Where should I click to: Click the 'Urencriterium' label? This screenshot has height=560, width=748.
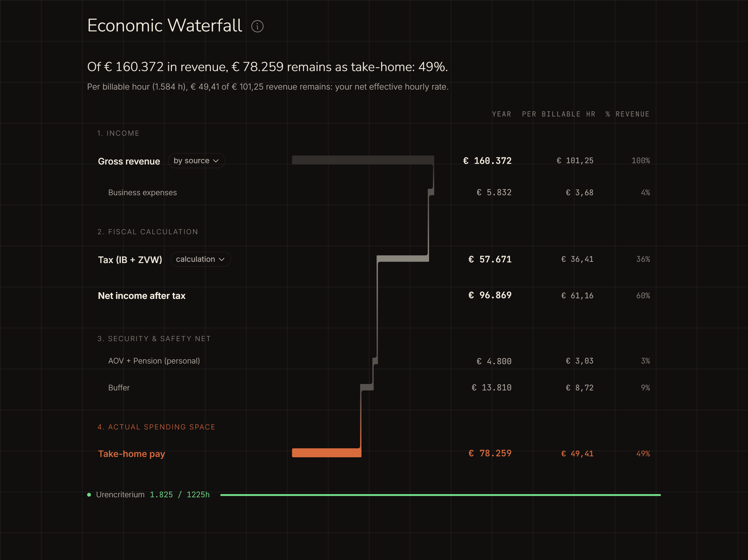(120, 495)
